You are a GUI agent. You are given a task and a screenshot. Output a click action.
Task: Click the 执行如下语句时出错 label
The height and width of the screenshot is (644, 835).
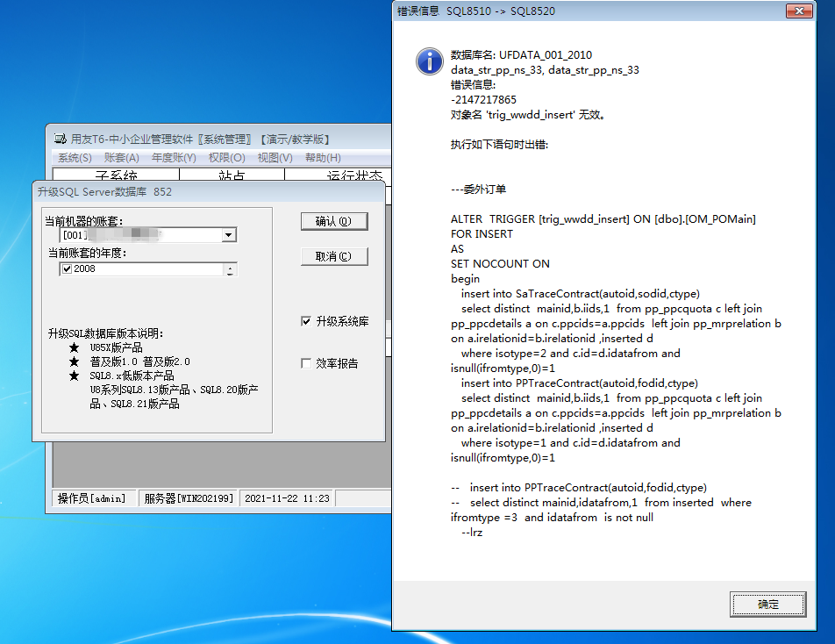[499, 145]
